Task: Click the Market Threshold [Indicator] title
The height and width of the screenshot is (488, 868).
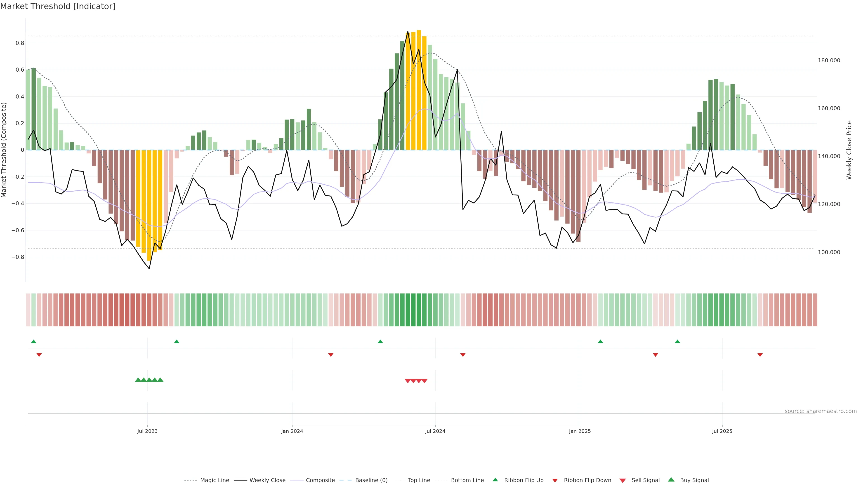Action: (x=58, y=6)
